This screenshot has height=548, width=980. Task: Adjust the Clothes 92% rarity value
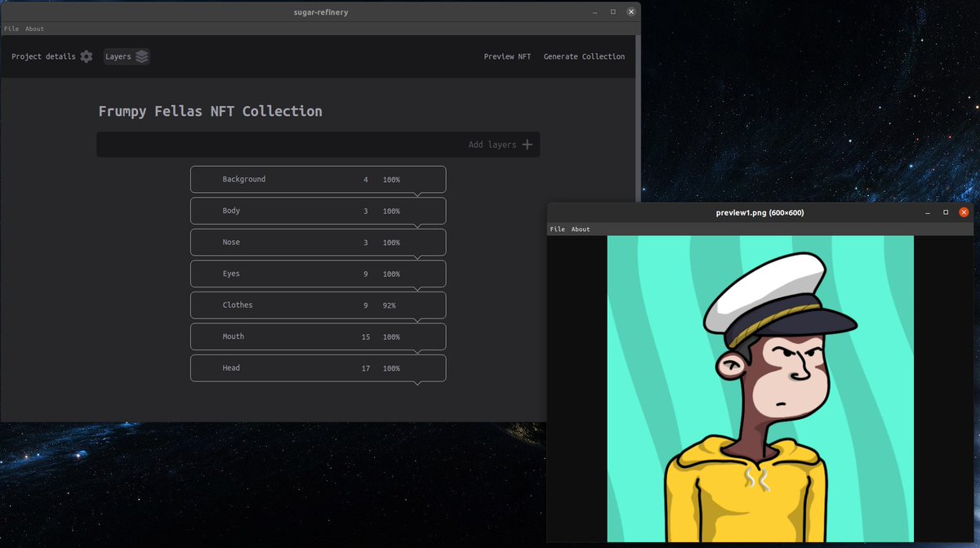(391, 305)
